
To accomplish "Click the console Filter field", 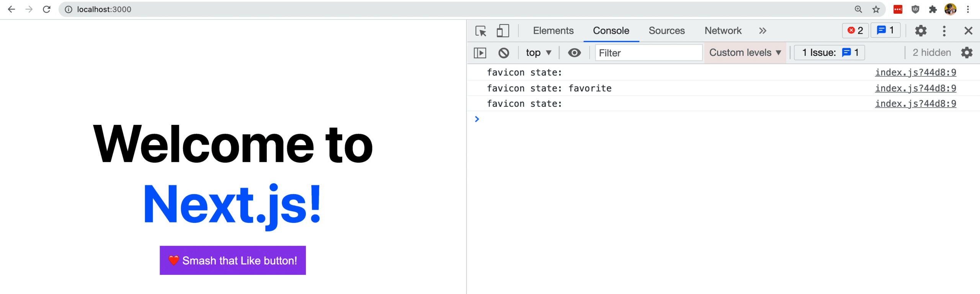I will (649, 53).
